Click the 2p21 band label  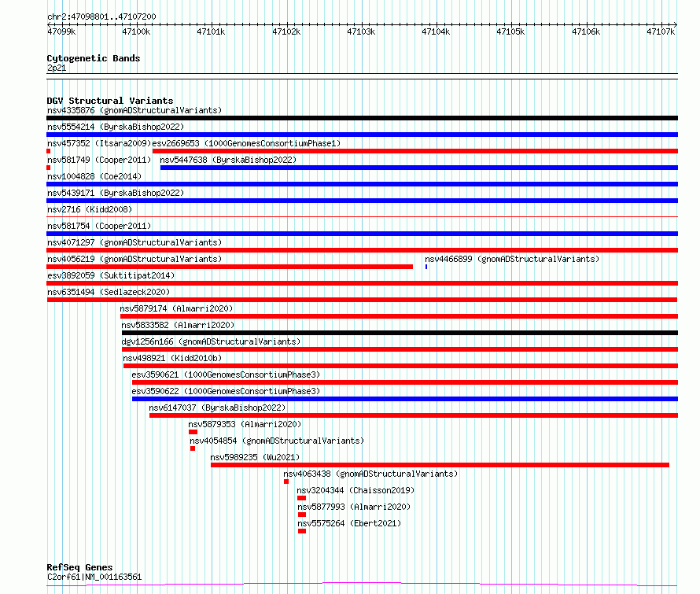click(x=57, y=68)
